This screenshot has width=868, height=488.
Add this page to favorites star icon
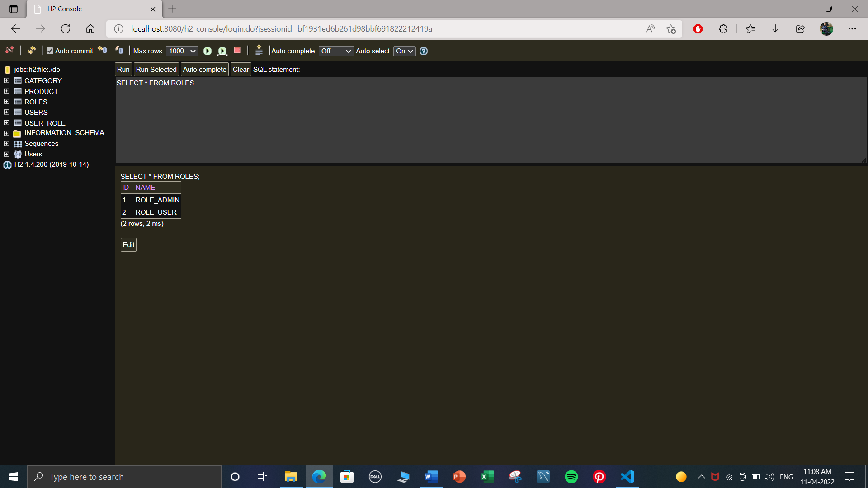[671, 29]
